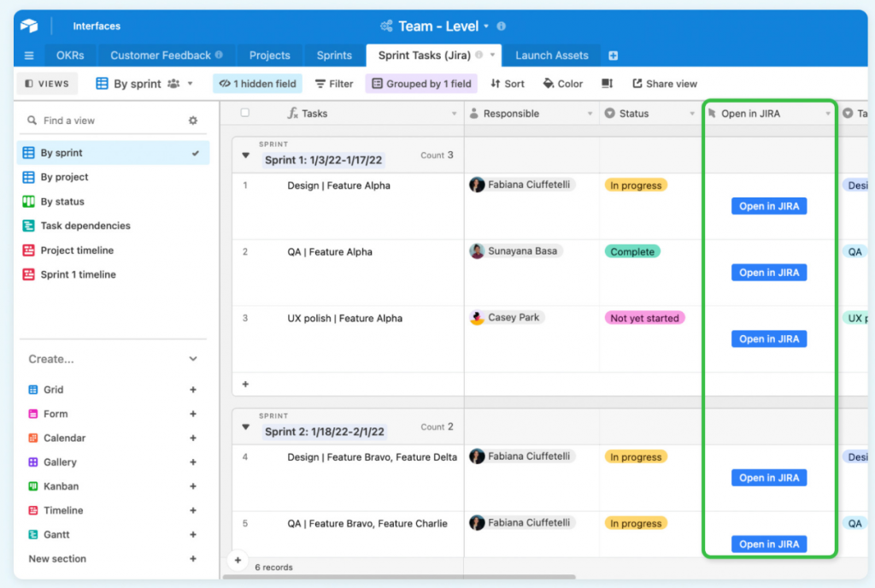Image resolution: width=875 pixels, height=588 pixels.
Task: Check the select-all checkbox in header row
Action: coord(245,113)
